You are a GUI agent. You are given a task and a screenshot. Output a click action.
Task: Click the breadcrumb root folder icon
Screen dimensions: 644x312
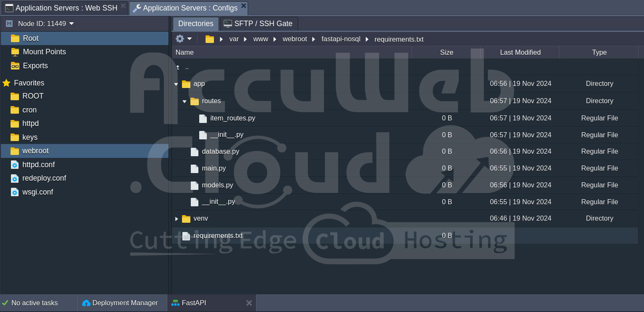coord(209,39)
